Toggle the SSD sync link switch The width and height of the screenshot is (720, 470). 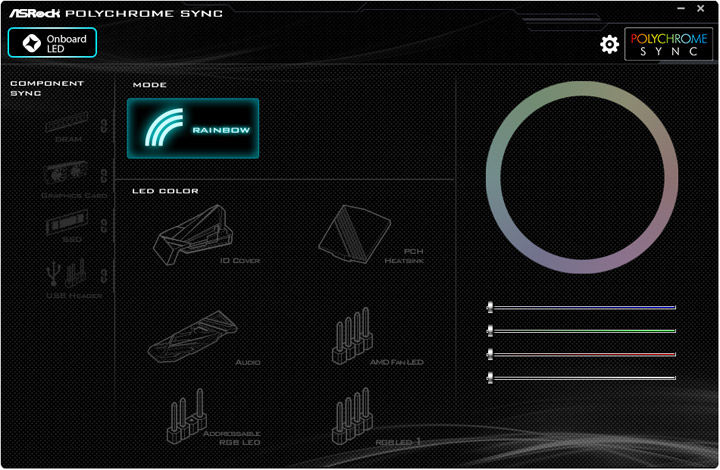(104, 225)
